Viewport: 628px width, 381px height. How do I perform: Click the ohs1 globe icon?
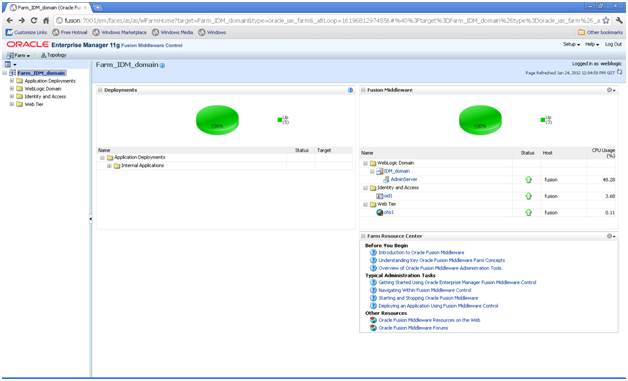(380, 212)
